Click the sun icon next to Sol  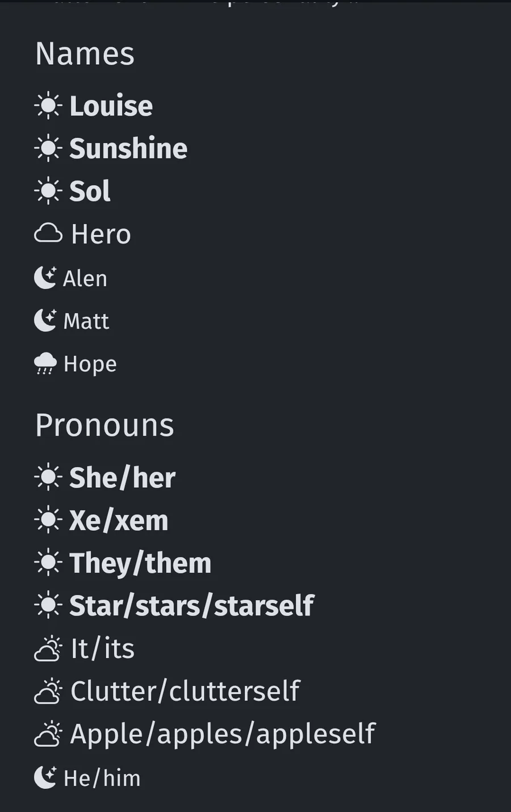(48, 191)
